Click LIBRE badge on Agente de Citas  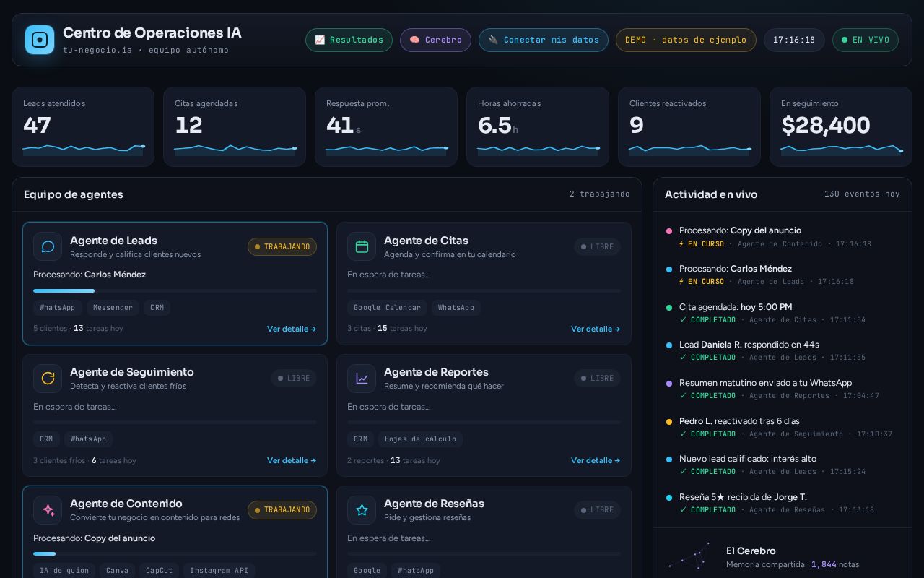(x=597, y=247)
